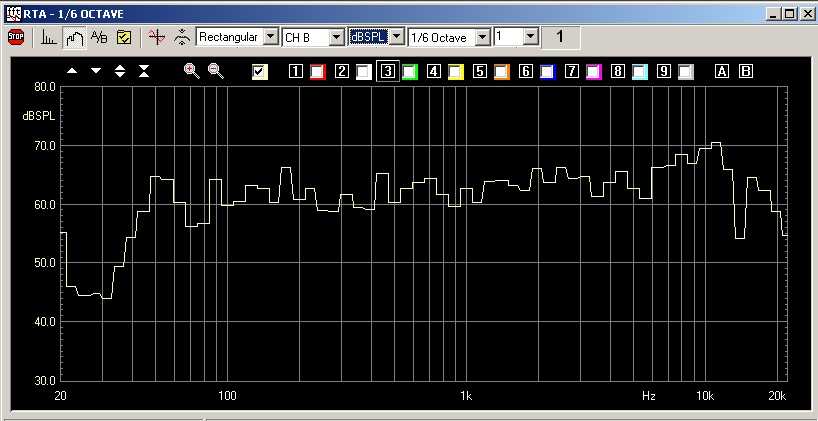Toggle the blue memory 6 checkbox
Screen dimensions: 818x421
(x=547, y=71)
